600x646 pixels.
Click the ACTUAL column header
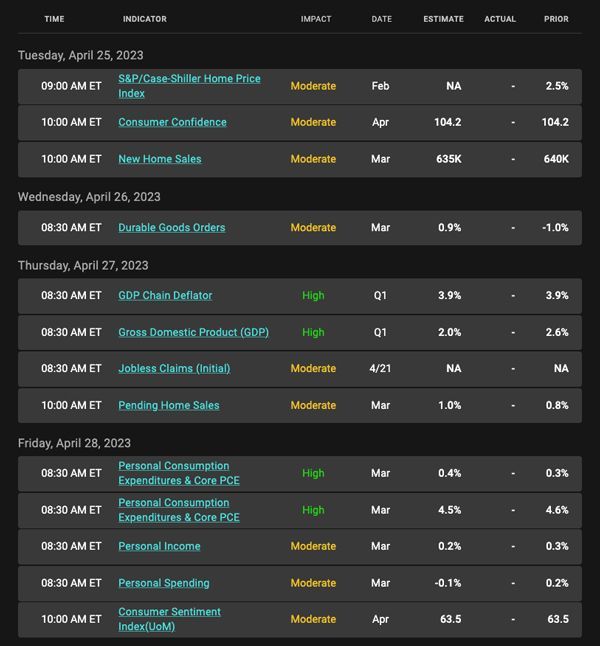500,19
